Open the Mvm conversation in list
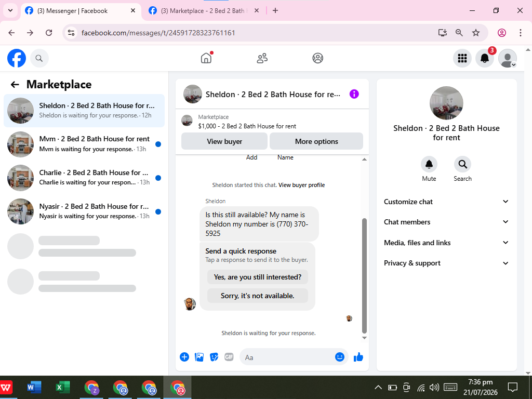532x399 pixels. coord(84,144)
